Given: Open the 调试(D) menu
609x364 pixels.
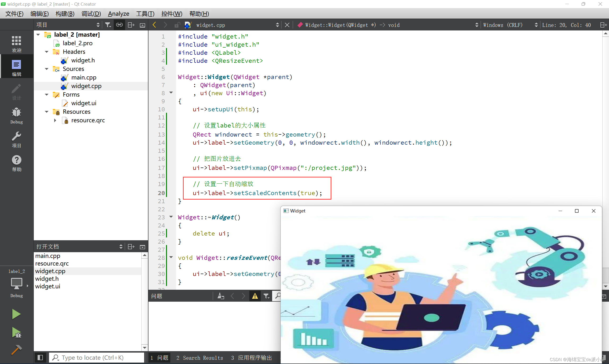Looking at the screenshot, I should (91, 14).
